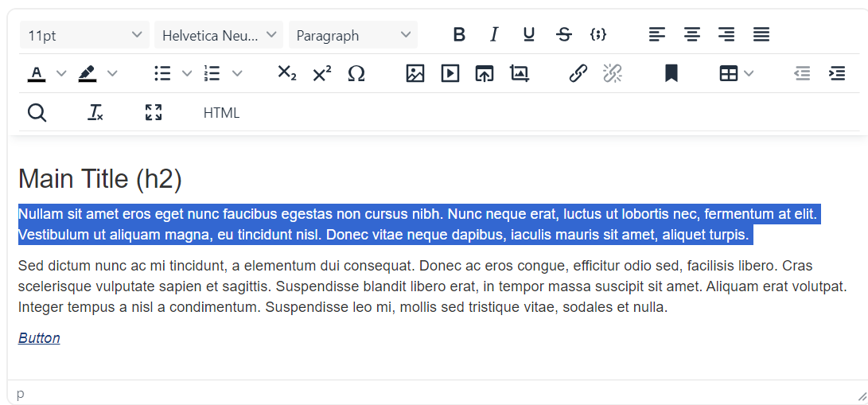Insert bullet list
Viewport: 868px width, 405px height.
pos(162,73)
